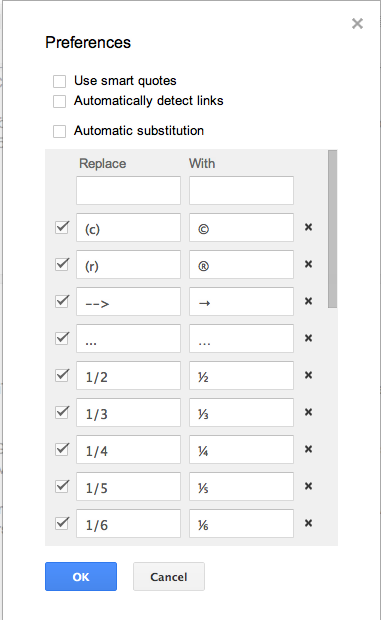Screen dimensions: 381x620
Task: Click the empty Replace input field
Action: click(128, 191)
